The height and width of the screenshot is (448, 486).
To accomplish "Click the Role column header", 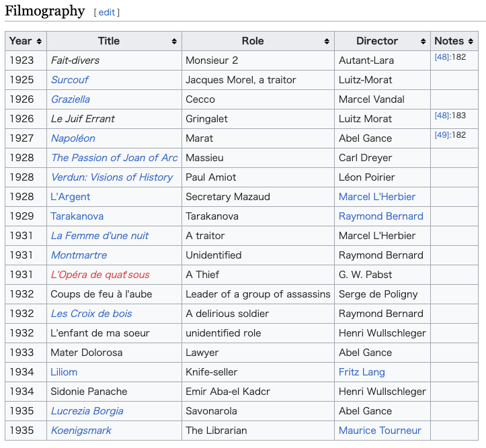I will point(258,41).
